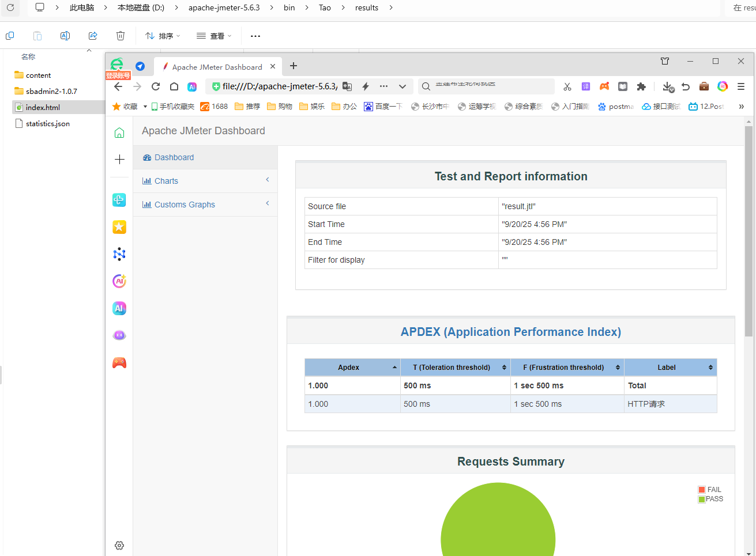
Task: Open a new browser tab with plus button
Action: [x=294, y=66]
